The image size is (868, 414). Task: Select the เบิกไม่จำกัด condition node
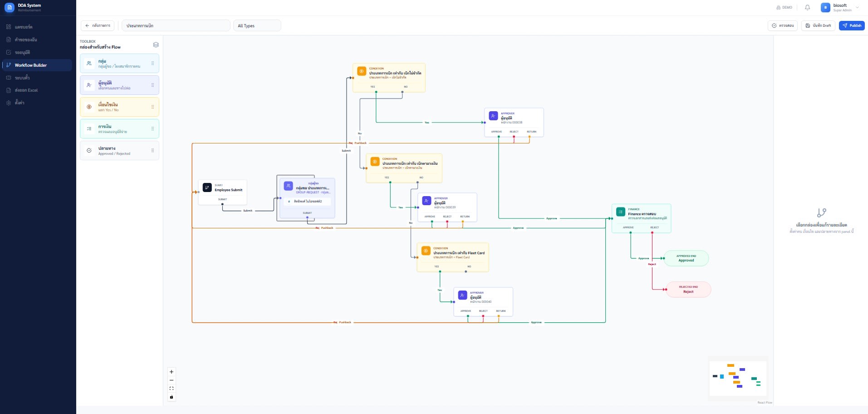pyautogui.click(x=389, y=78)
